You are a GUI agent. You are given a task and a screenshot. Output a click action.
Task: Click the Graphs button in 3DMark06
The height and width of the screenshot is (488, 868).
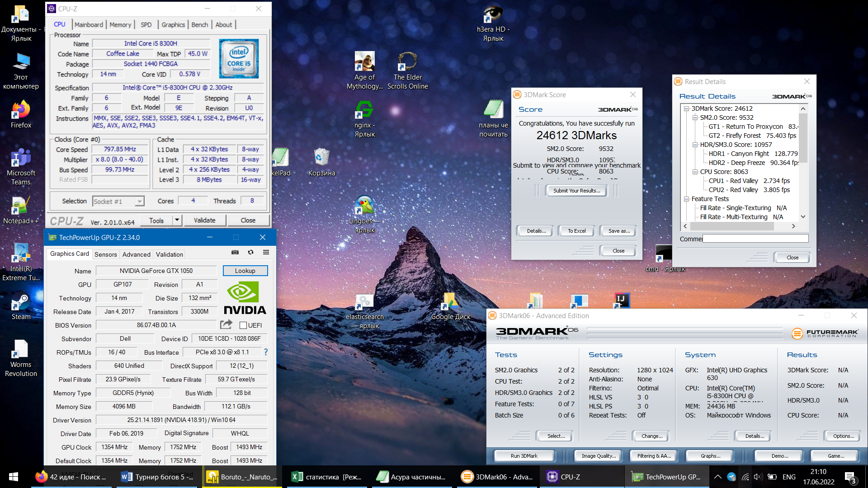pos(710,456)
